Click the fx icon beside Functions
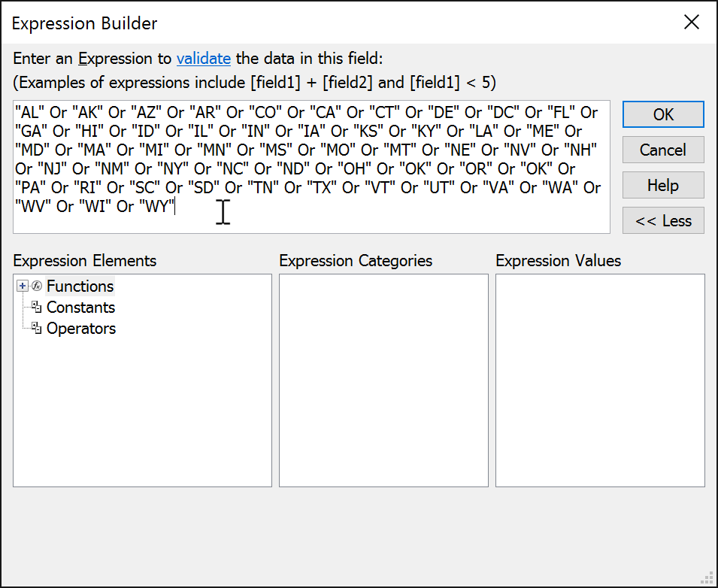The image size is (718, 588). click(x=36, y=286)
